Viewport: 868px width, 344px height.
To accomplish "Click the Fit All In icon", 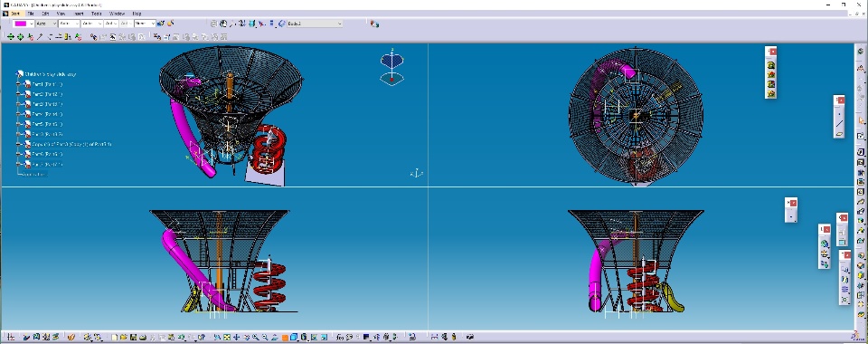I will coord(227,337).
